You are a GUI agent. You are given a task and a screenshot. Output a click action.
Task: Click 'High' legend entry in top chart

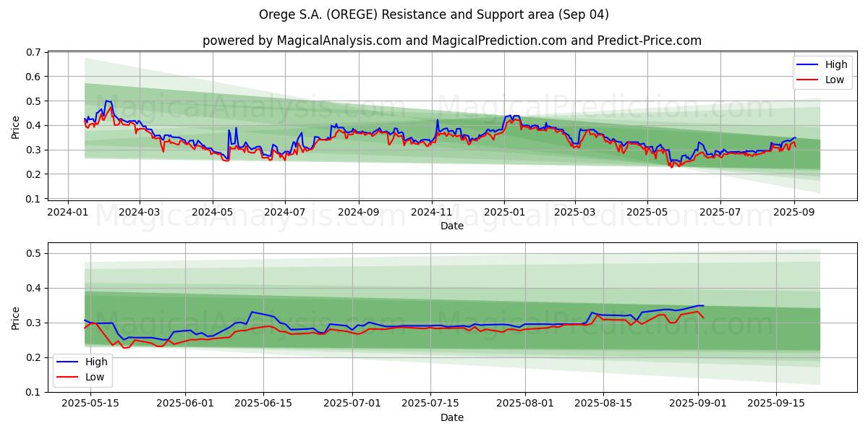836,64
